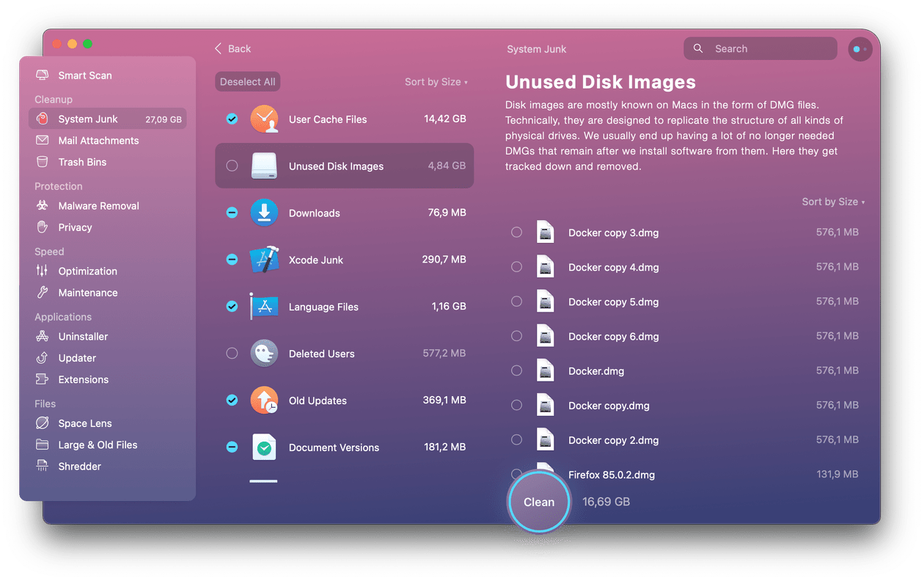Select checkbox for Docker copy 5.dmg
The height and width of the screenshot is (581, 924).
coord(516,302)
